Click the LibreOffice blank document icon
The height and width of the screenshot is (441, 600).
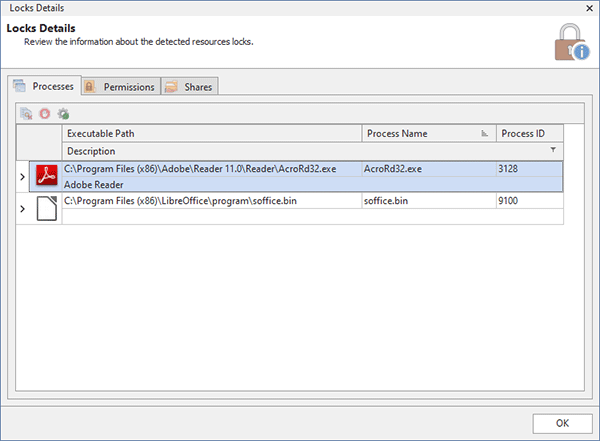pyautogui.click(x=45, y=209)
